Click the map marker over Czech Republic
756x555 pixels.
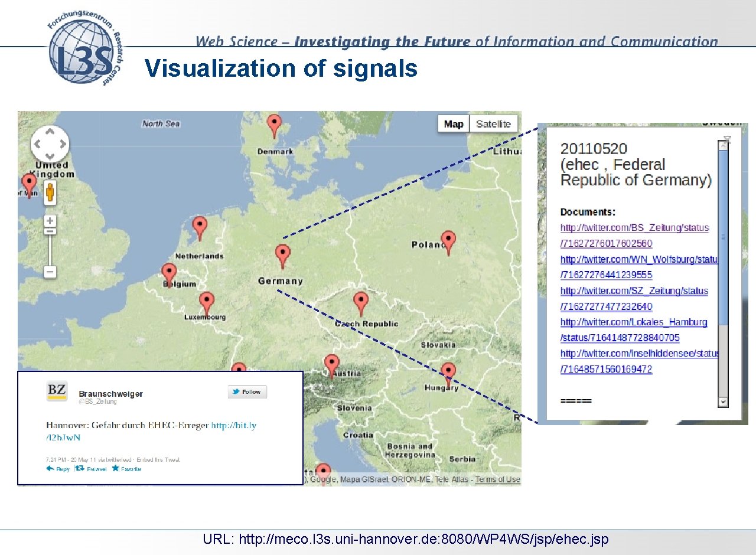coord(361,304)
